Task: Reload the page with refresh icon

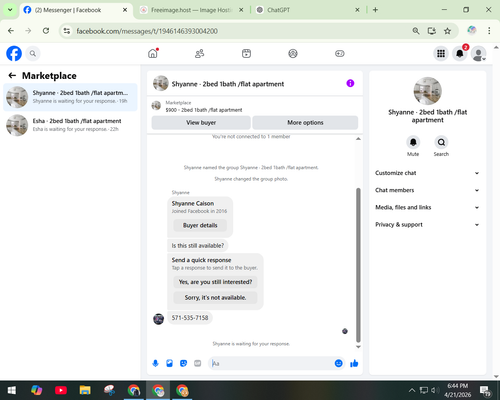Action: coord(46,31)
